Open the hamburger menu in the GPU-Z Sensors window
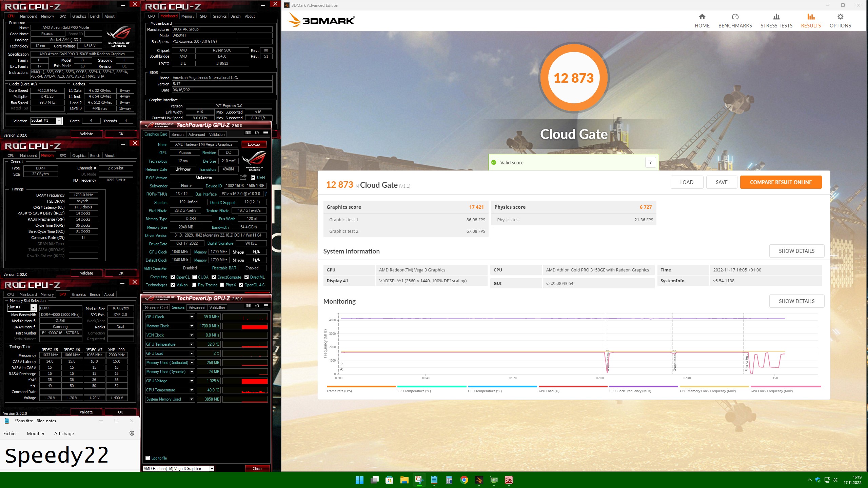 click(266, 306)
